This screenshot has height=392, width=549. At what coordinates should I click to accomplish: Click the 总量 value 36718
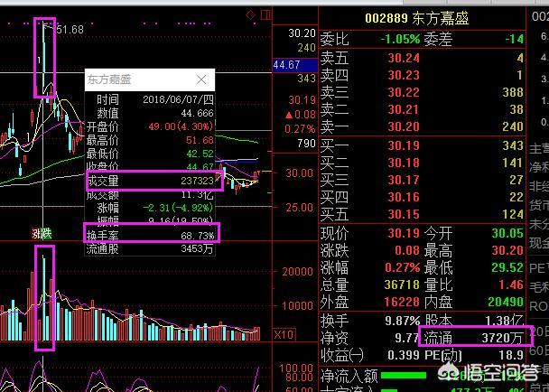402,285
